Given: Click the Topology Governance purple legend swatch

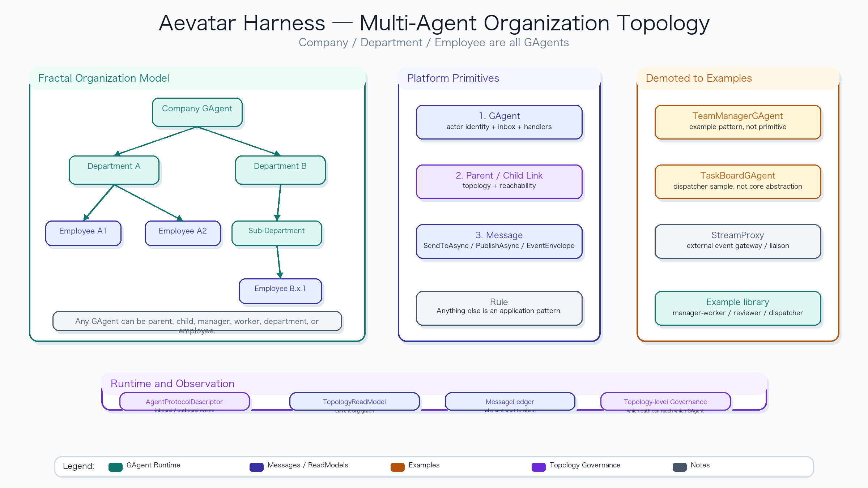Looking at the screenshot, I should click(539, 467).
